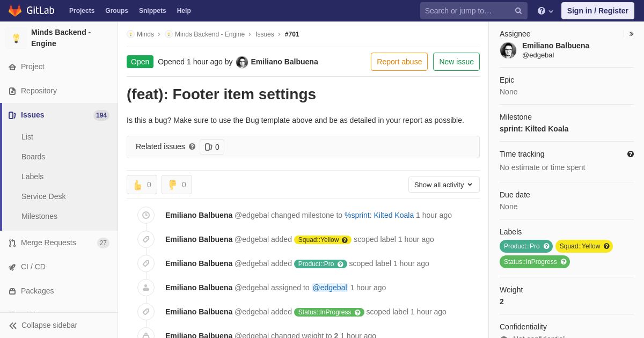Click the New issue button

tap(456, 62)
